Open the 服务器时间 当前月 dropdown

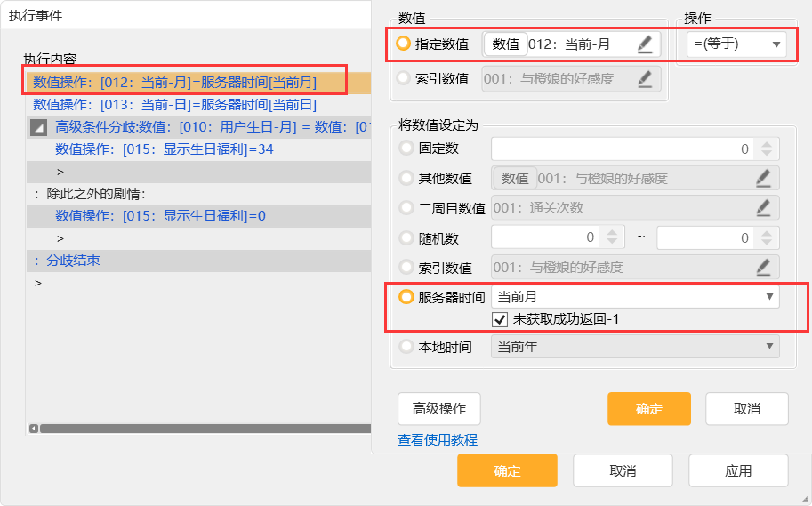(635, 297)
